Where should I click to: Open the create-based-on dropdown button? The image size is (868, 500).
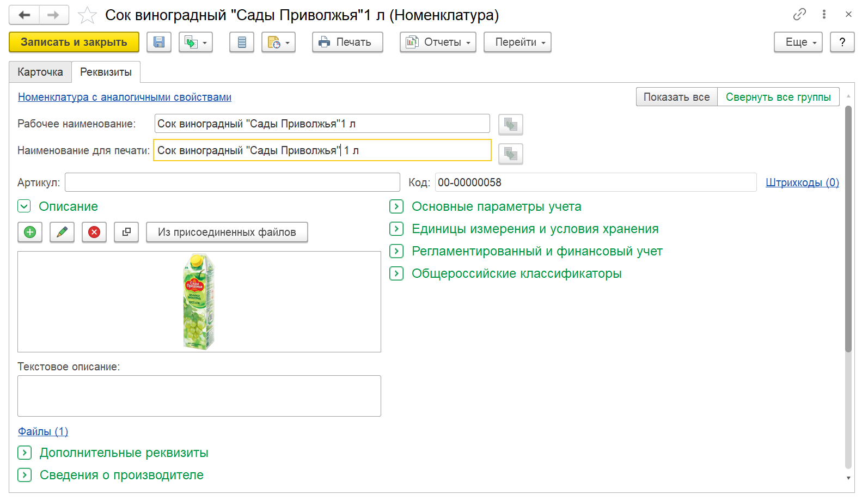click(195, 42)
